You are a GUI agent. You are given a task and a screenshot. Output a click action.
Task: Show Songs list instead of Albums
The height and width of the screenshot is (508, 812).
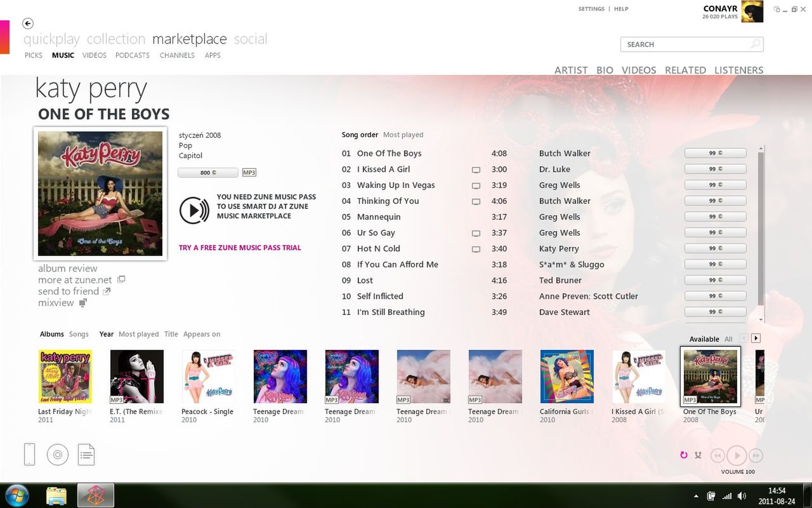[79, 334]
